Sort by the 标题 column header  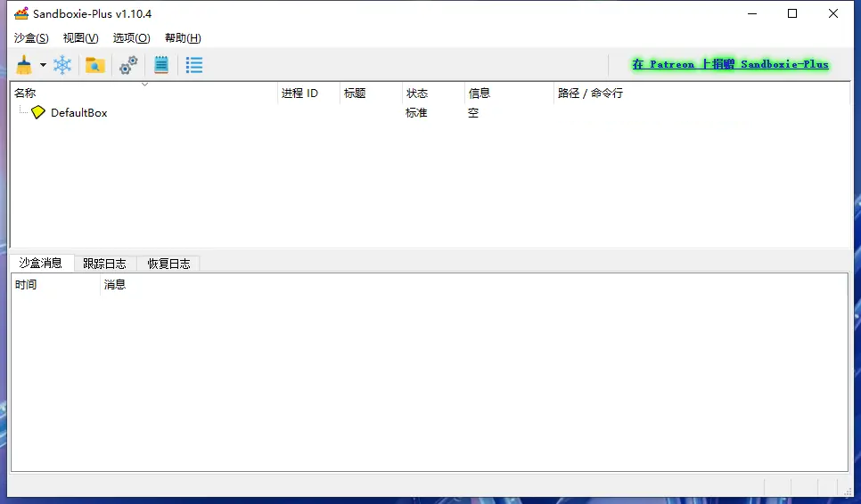(371, 93)
